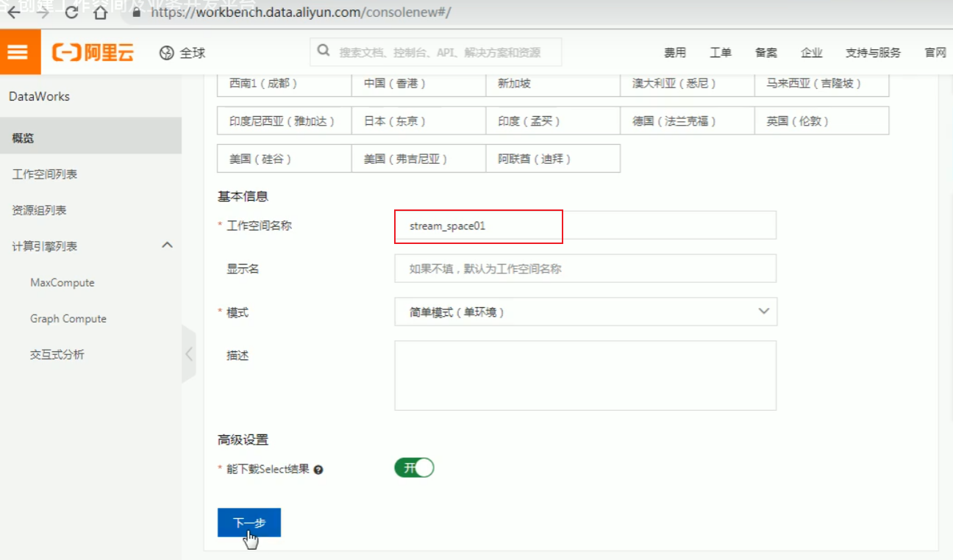Click the browser address bar URL
The image size is (953, 560).
pos(301,12)
